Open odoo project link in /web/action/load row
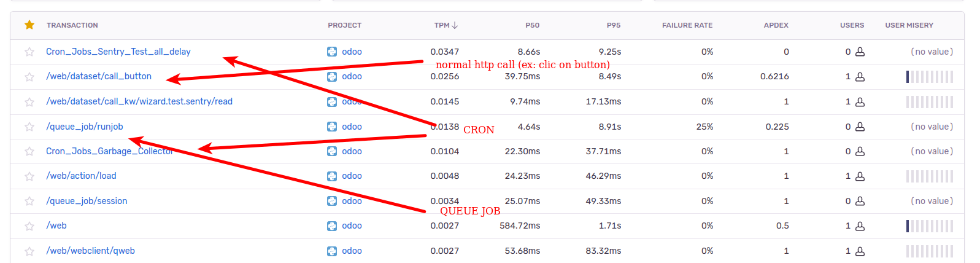This screenshot has height=263, width=980. (x=352, y=176)
